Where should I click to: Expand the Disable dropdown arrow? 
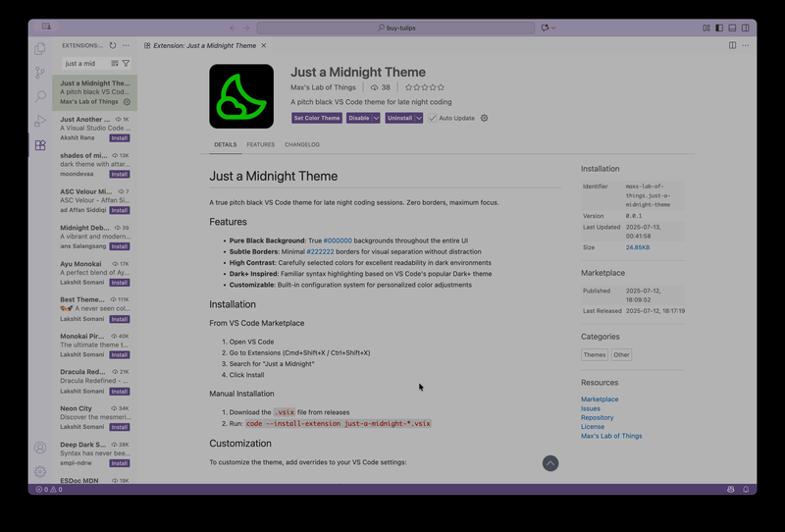376,118
